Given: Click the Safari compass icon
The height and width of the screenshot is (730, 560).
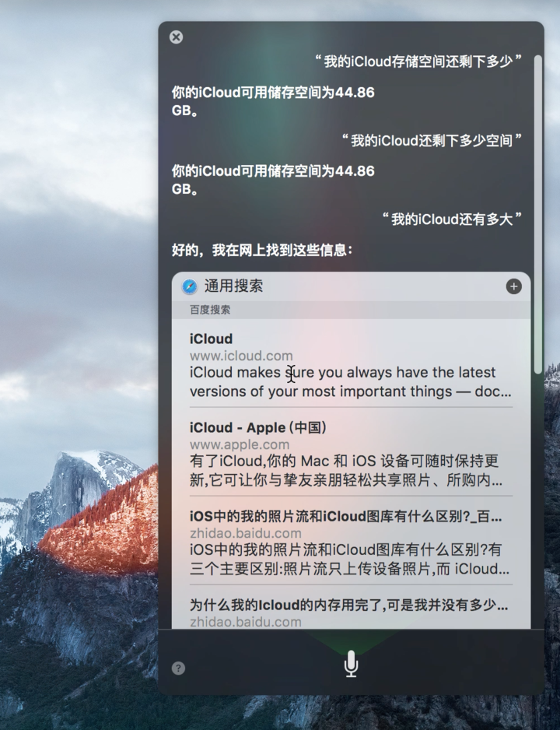Looking at the screenshot, I should pos(189,286).
